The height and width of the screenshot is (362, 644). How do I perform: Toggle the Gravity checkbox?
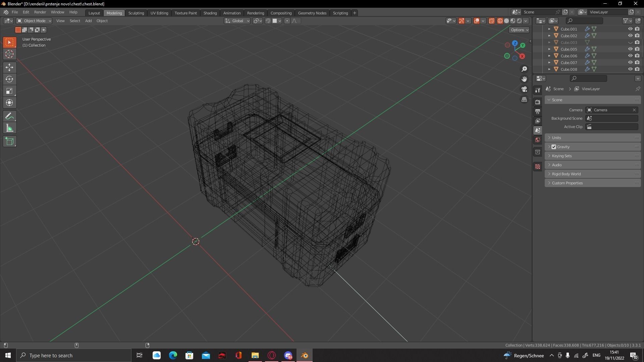[554, 146]
